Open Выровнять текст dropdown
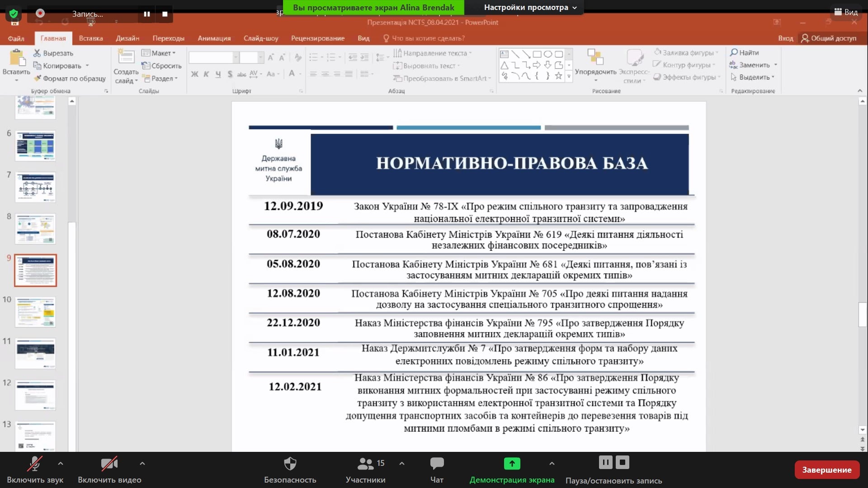 (426, 66)
